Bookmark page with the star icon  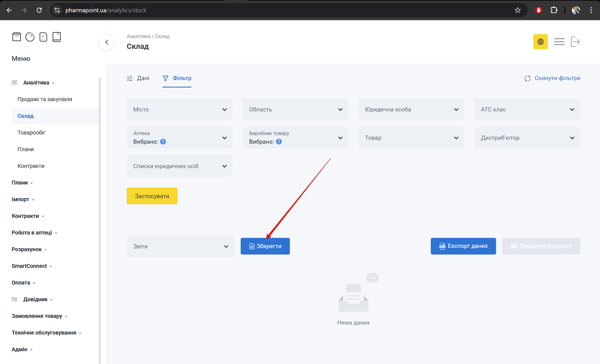tap(517, 10)
